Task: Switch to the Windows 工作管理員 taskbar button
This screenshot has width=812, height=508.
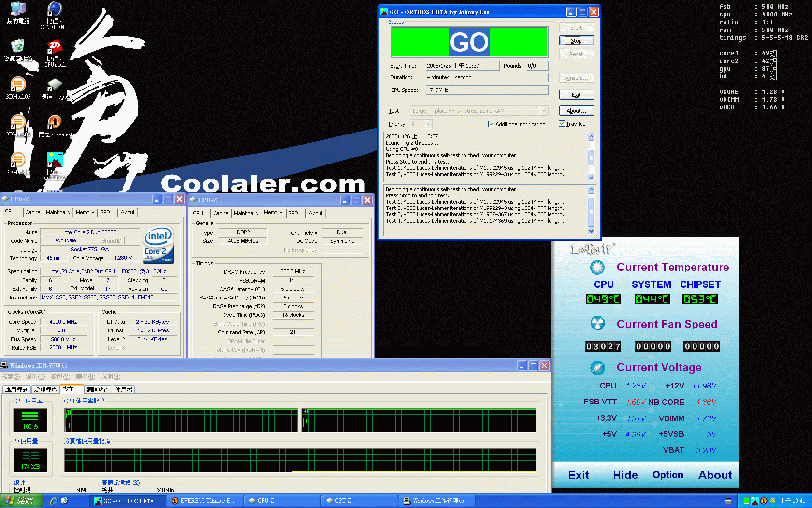Action: coord(437,501)
